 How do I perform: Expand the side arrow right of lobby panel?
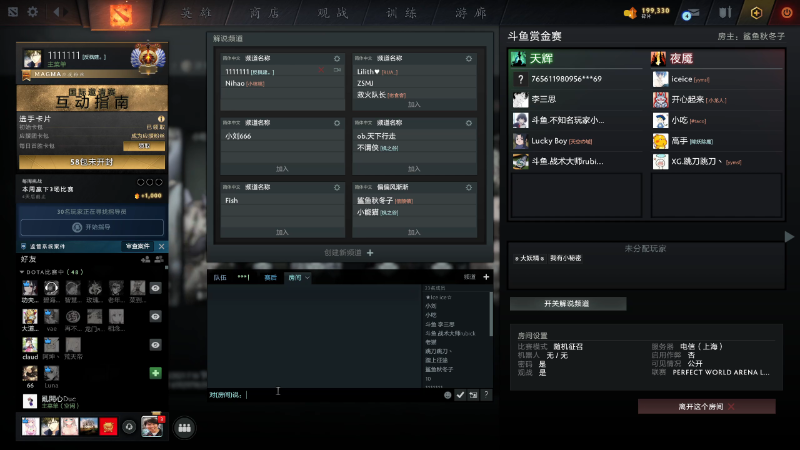(x=789, y=237)
